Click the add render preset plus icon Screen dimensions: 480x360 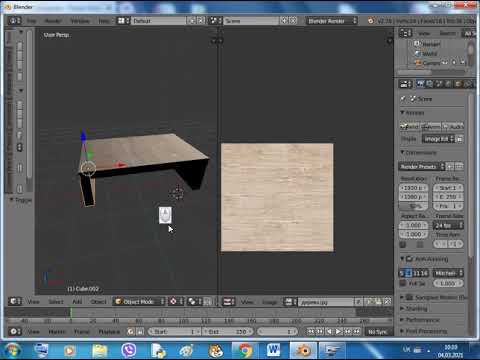point(450,166)
